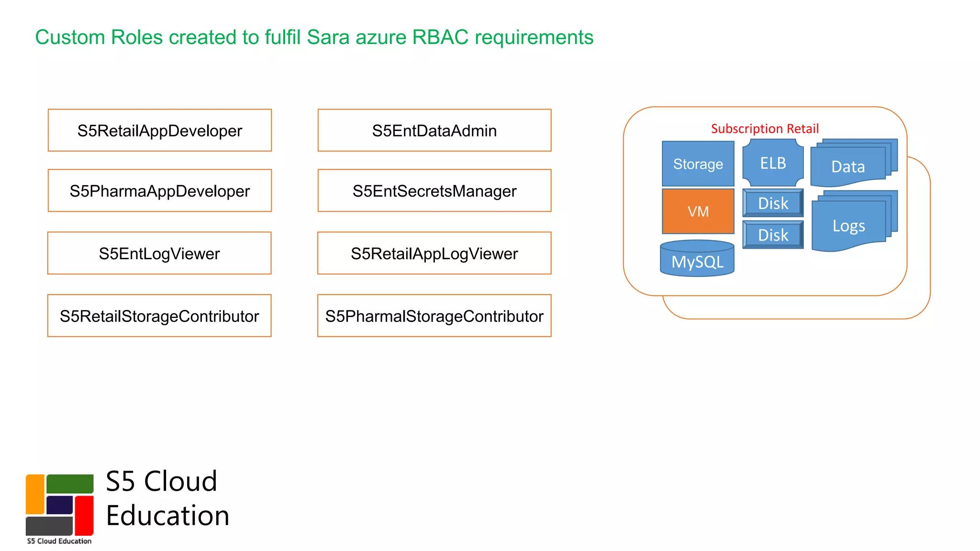Click the S5PharmaAppDeveloper role box
980x551 pixels.
tap(160, 191)
